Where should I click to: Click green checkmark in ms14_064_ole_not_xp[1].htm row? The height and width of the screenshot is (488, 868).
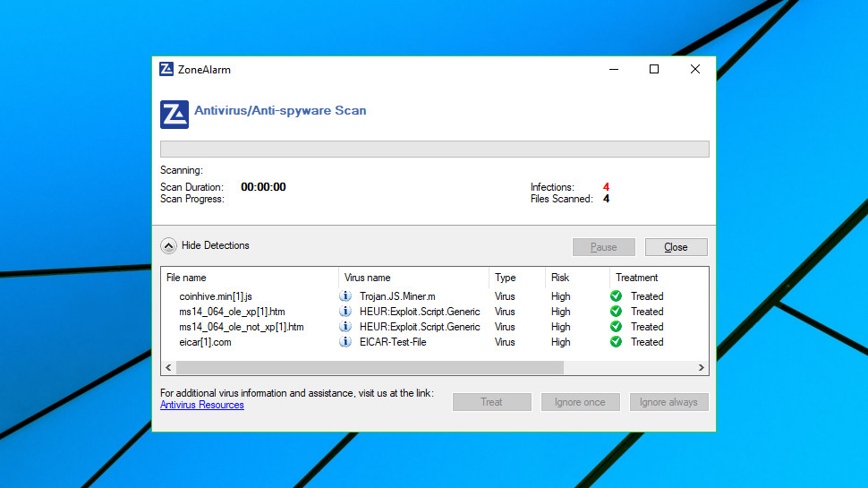click(x=616, y=327)
